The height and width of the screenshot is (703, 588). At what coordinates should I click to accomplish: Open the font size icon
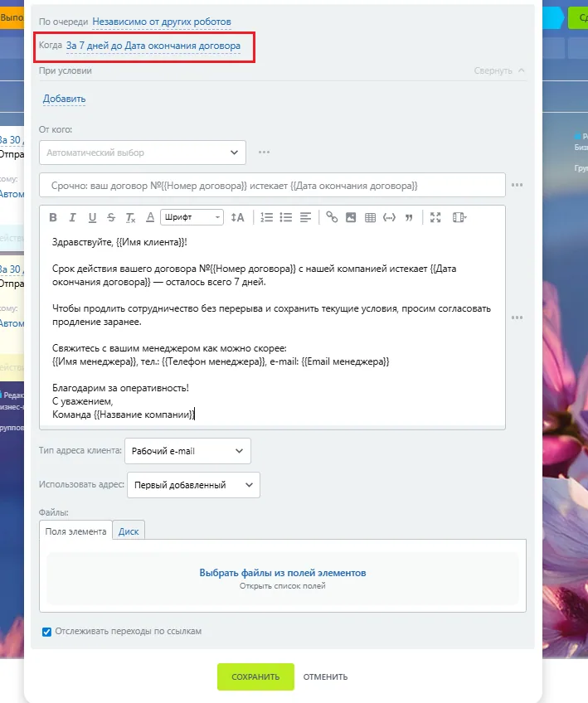[237, 217]
